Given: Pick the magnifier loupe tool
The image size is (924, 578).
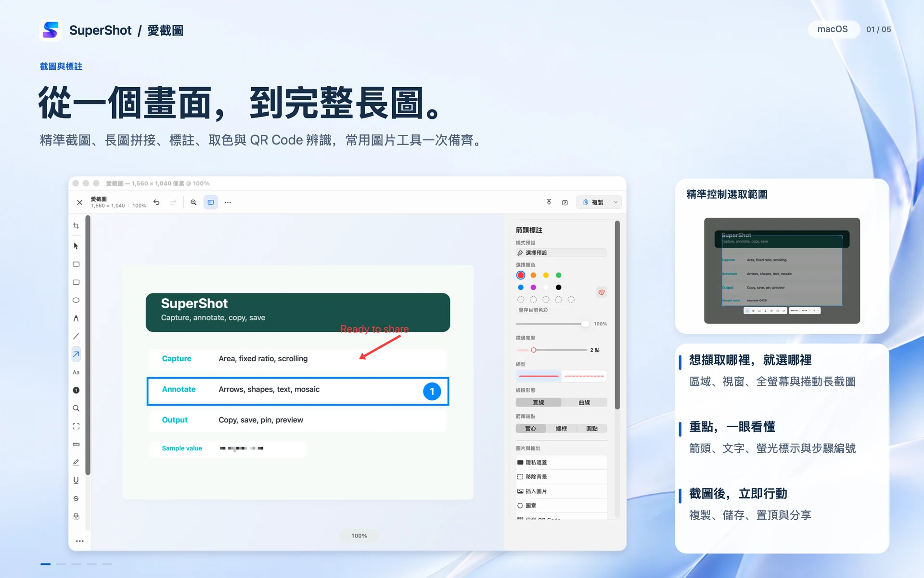Looking at the screenshot, I should pyautogui.click(x=76, y=408).
